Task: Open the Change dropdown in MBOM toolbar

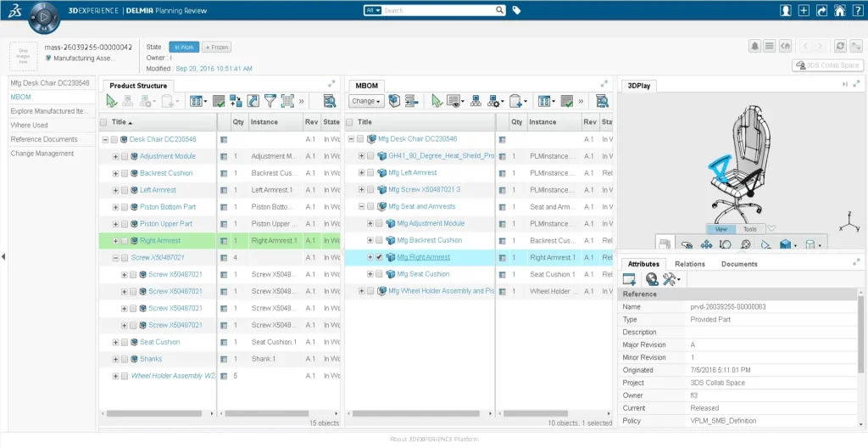Action: (x=367, y=101)
